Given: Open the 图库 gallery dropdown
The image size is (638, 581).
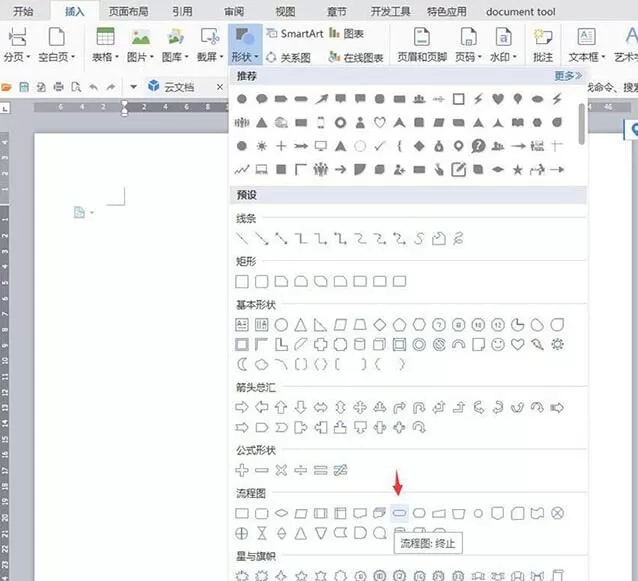Looking at the screenshot, I should click(x=175, y=45).
